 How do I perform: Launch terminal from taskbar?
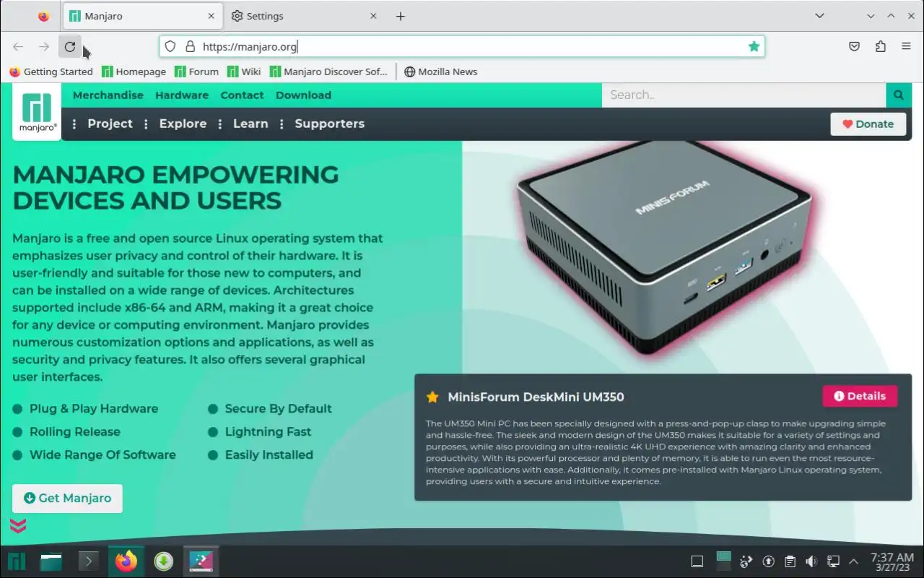88,561
